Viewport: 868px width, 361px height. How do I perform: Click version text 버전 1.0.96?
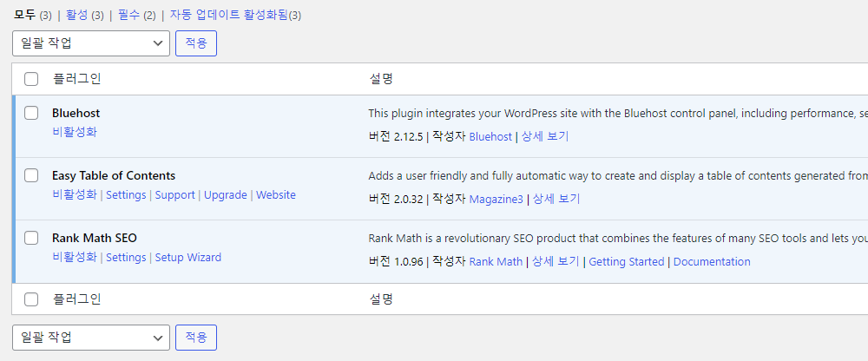coord(397,262)
